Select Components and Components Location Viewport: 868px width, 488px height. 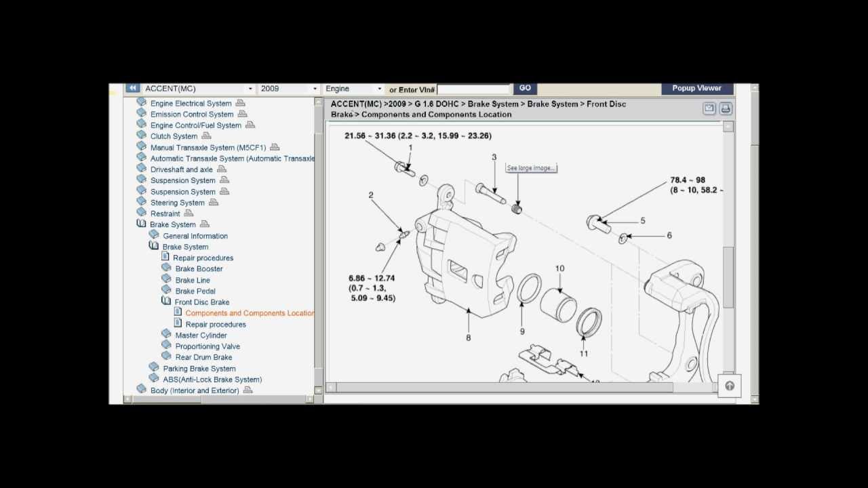pos(250,313)
